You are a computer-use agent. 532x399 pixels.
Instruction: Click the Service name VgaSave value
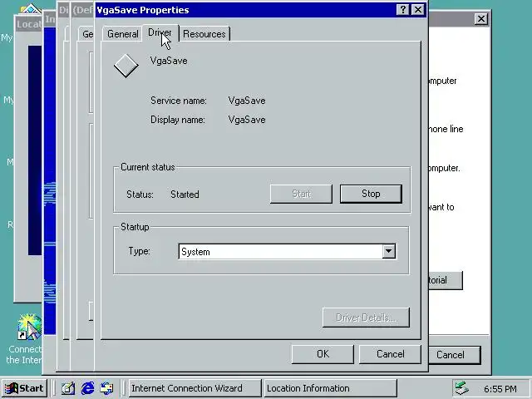click(247, 101)
